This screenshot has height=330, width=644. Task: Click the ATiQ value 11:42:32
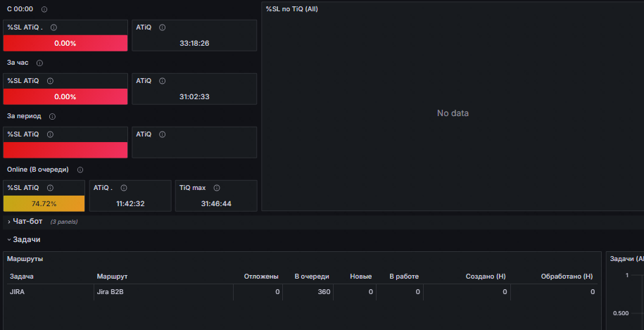pyautogui.click(x=130, y=203)
